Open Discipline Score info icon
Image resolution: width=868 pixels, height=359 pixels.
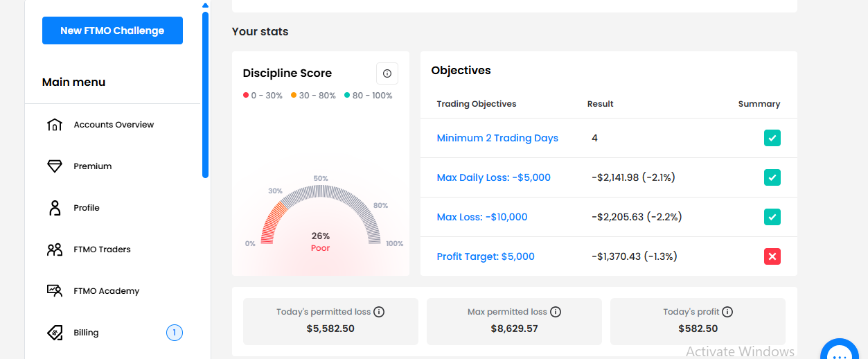click(387, 73)
